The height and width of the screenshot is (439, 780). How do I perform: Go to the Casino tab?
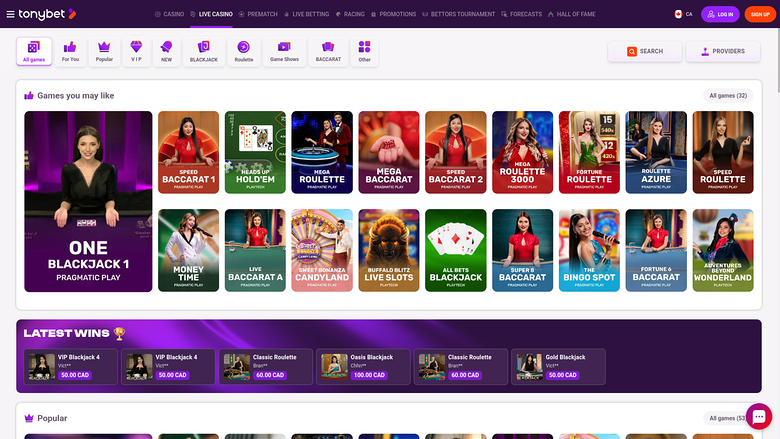pos(169,14)
